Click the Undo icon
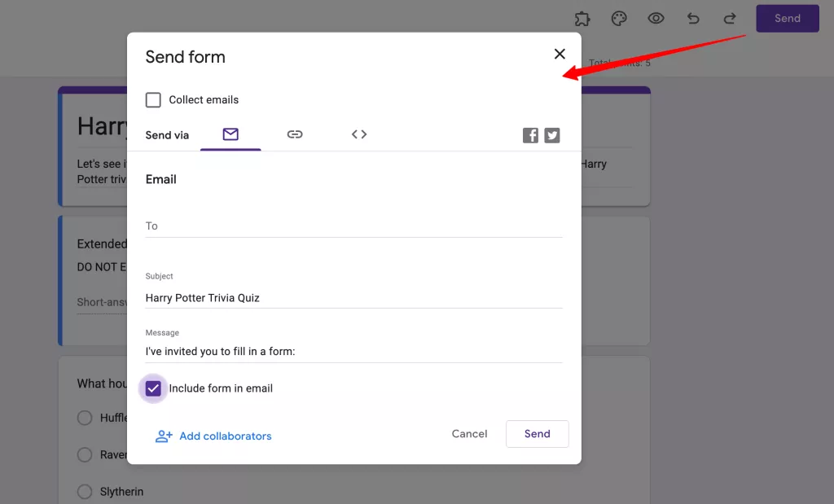The width and height of the screenshot is (834, 504). point(692,18)
